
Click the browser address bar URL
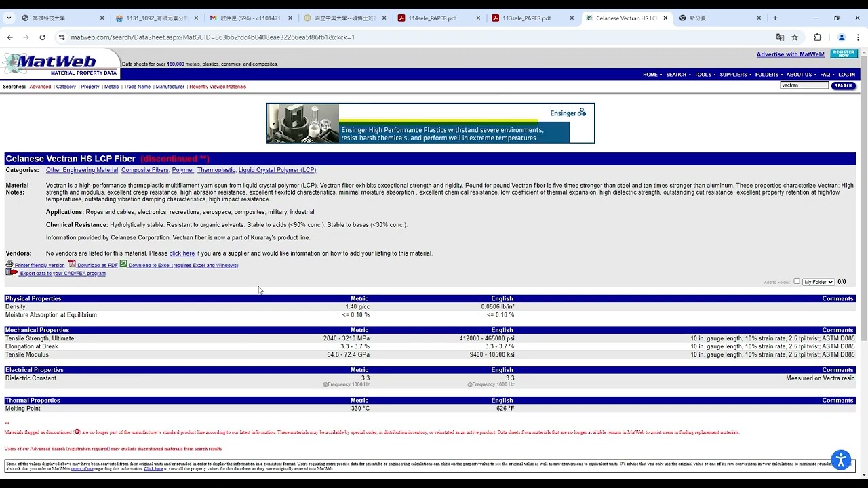(x=212, y=37)
